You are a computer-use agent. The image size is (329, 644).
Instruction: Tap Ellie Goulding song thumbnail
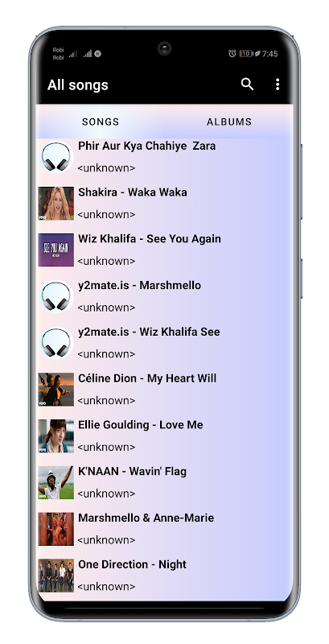pyautogui.click(x=56, y=436)
